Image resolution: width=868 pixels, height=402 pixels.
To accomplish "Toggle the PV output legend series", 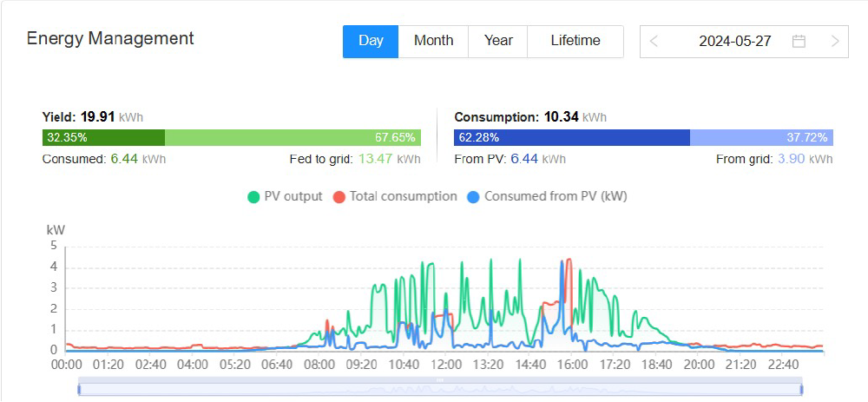I will [x=285, y=196].
